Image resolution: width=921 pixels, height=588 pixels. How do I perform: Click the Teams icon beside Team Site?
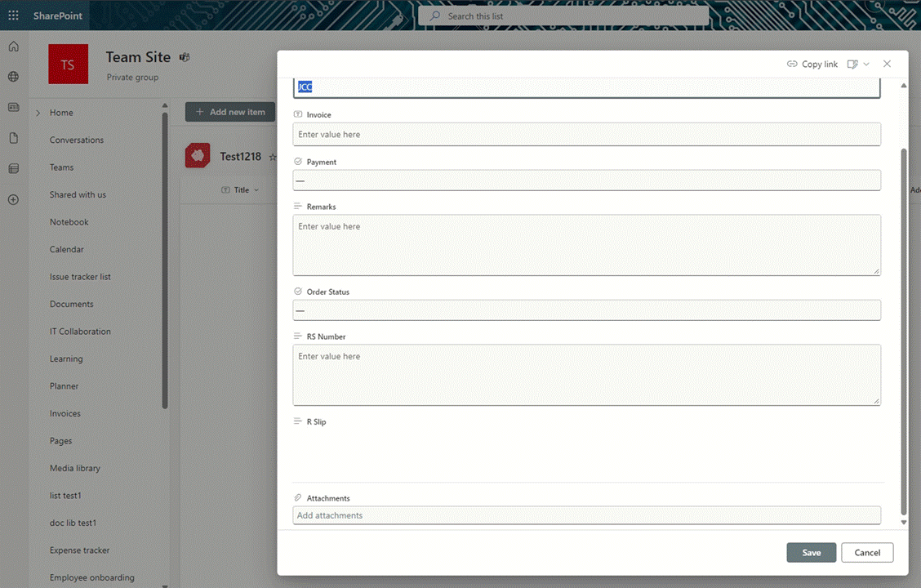(185, 57)
